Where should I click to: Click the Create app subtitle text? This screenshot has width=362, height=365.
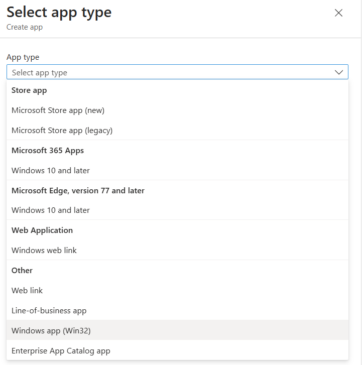point(25,27)
